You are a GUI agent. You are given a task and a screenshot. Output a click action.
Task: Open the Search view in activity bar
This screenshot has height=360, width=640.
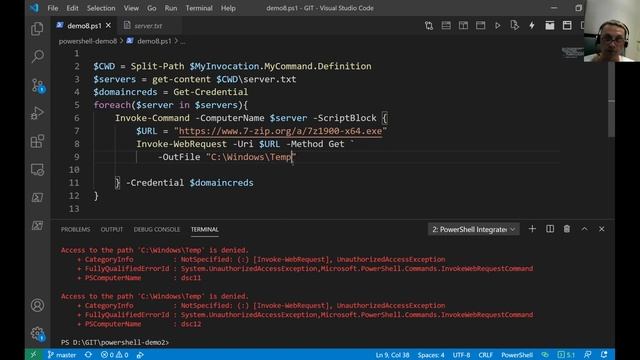[37, 56]
